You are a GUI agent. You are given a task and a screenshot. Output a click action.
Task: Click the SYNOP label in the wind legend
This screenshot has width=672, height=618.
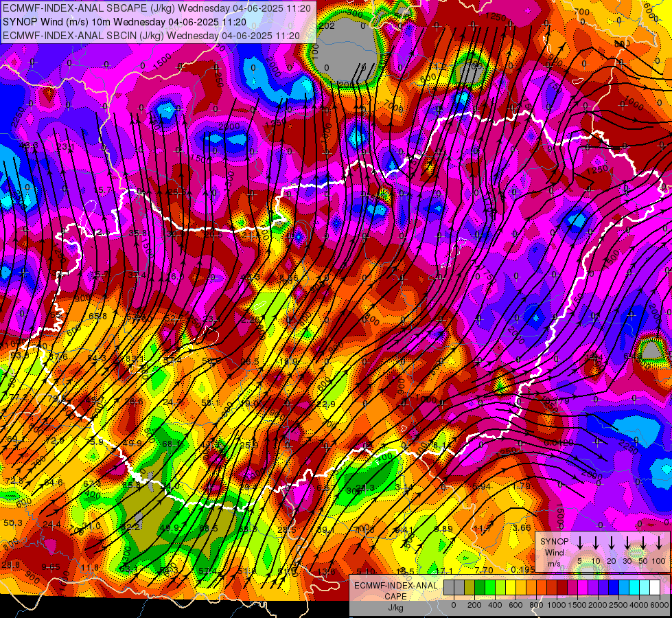pyautogui.click(x=555, y=542)
